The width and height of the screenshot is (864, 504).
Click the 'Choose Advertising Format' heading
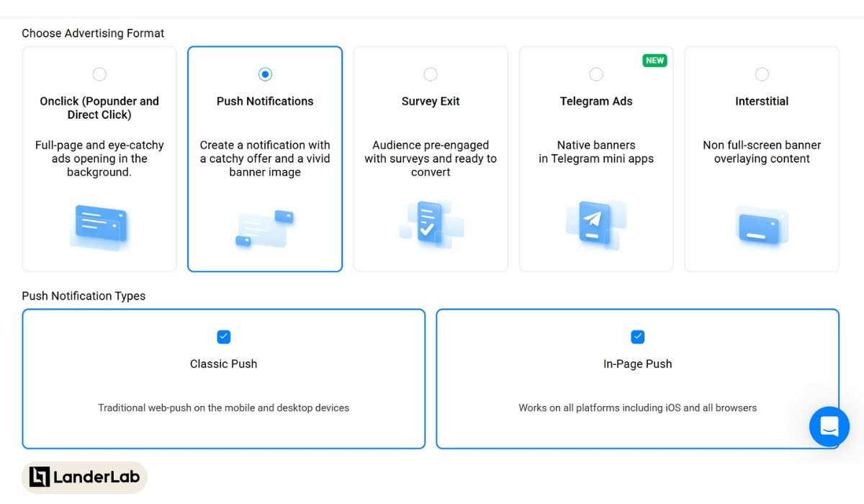93,33
